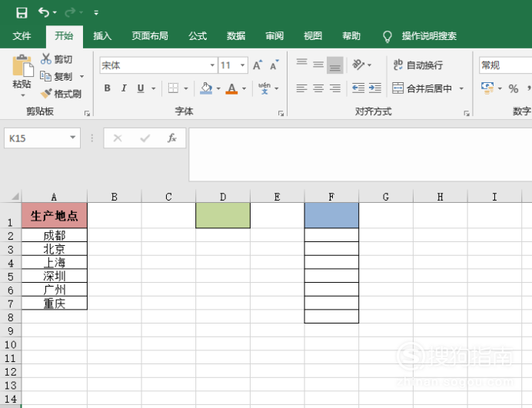
Task: Click the Cut (剪切) scissors icon
Action: click(46, 59)
